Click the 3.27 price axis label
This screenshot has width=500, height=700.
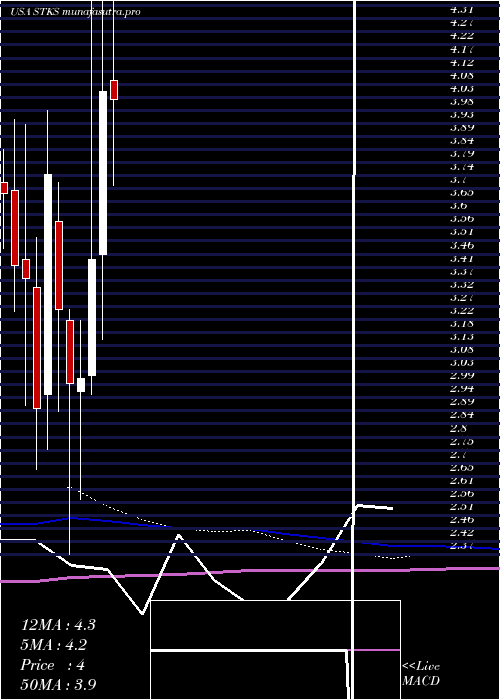[462, 297]
